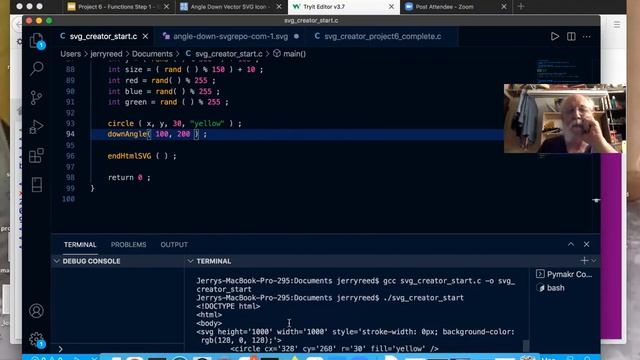
Task: Click Documents in the breadcrumb
Action: (x=152, y=54)
